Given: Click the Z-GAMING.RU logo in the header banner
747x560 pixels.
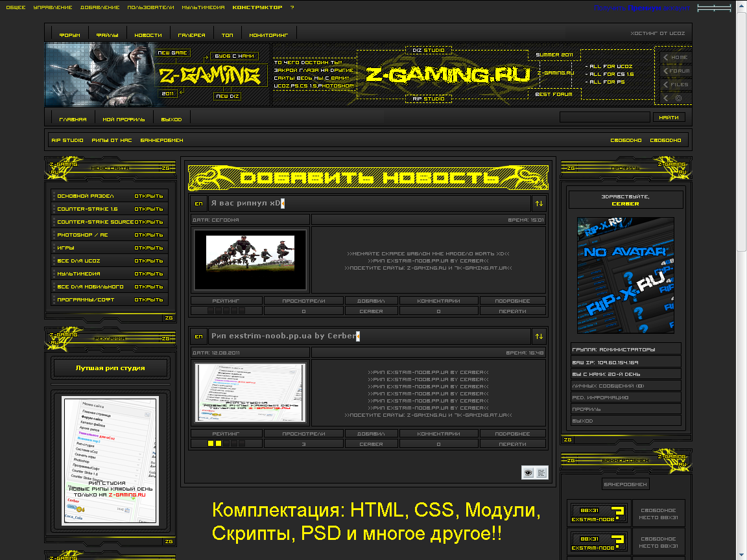Looking at the screenshot, I should (x=448, y=75).
